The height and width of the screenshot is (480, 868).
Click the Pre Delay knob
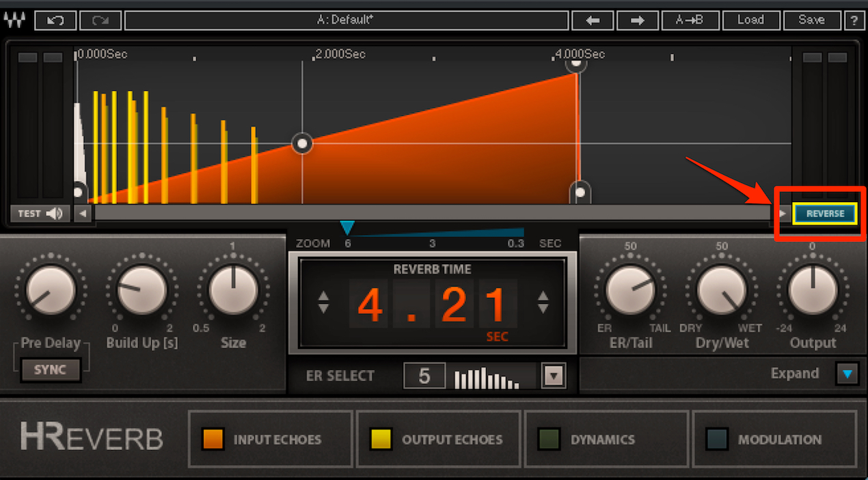pos(51,291)
